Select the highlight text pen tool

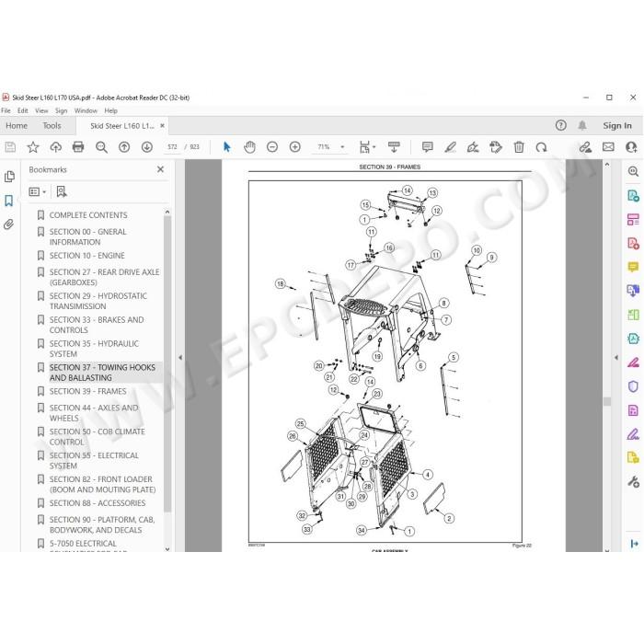(450, 146)
